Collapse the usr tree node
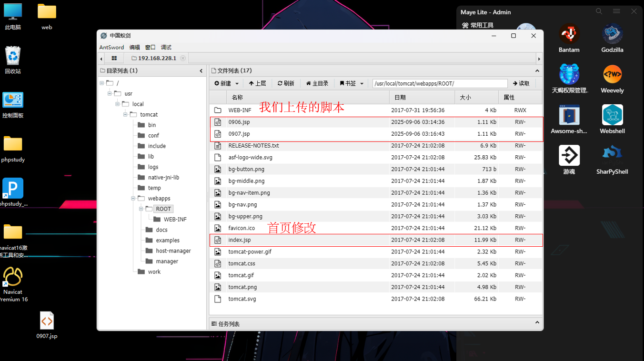The width and height of the screenshot is (644, 361). [110, 93]
